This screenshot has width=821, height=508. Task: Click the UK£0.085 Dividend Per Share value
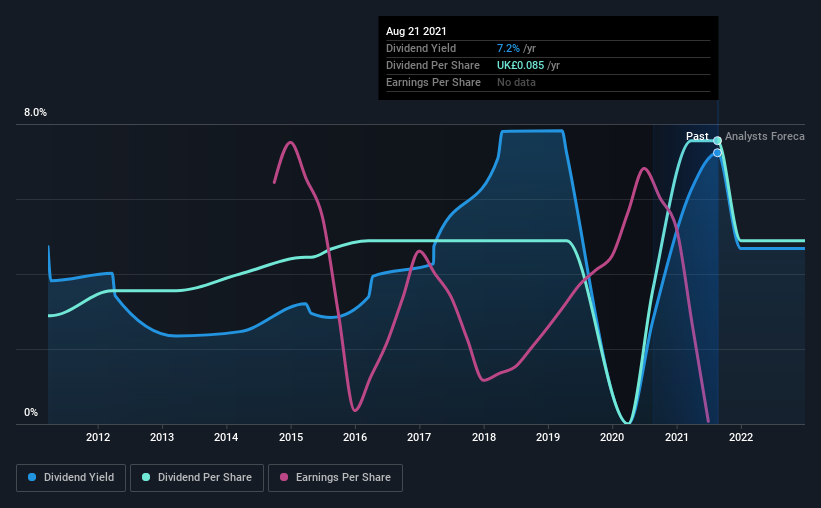pos(520,65)
